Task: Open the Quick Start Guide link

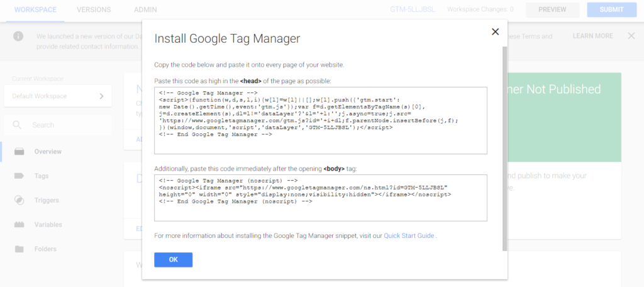Action: coord(409,235)
